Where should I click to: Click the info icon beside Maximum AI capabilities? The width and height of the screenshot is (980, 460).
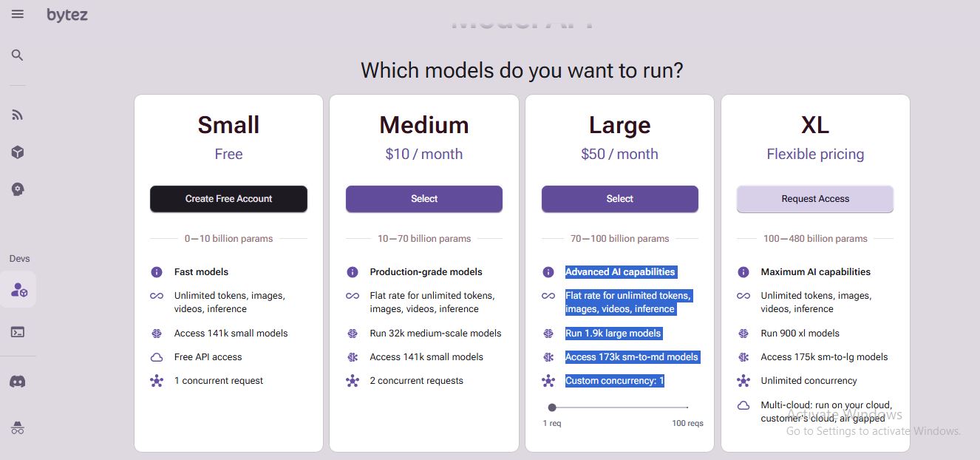(x=743, y=272)
